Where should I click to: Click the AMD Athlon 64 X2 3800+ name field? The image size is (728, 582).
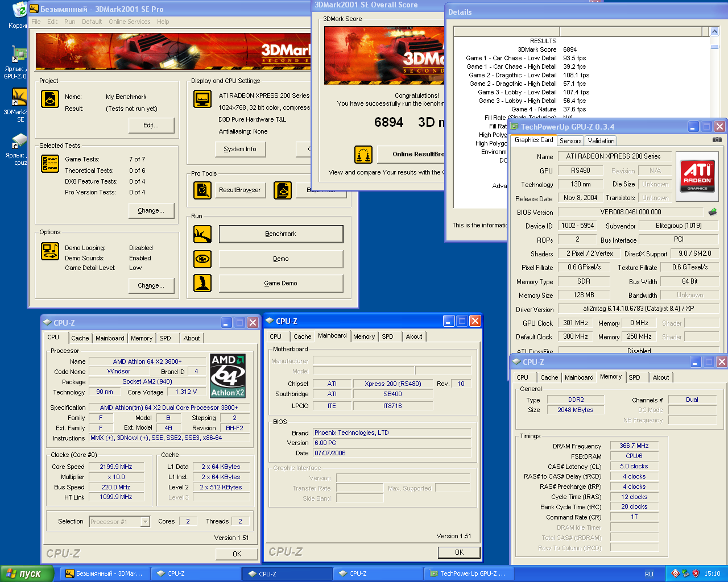pos(147,361)
